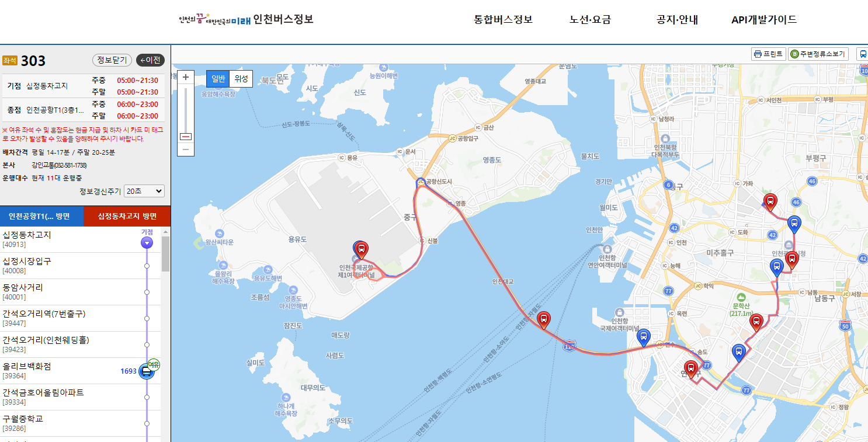The width and height of the screenshot is (868, 442).
Task: Click the map zoom in plus button
Action: click(x=186, y=77)
